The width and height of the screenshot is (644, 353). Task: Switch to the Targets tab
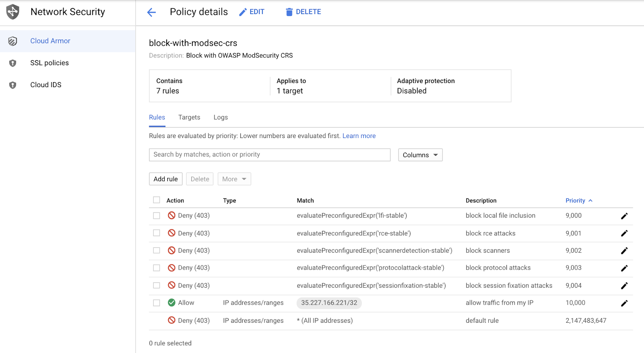point(189,117)
